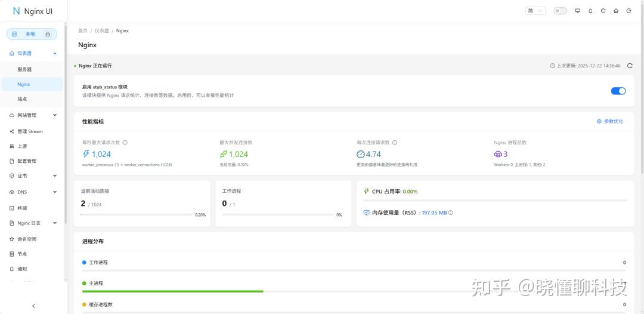Click the 'Workers: 0, 主进程: 1' text
Screen dimensions: 644x314
[519, 165]
